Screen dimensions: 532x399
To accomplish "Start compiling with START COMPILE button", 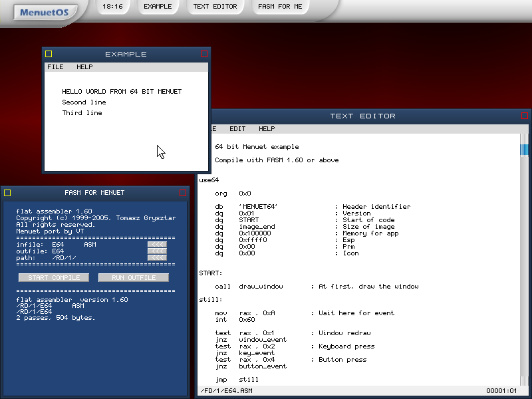I will (54, 277).
